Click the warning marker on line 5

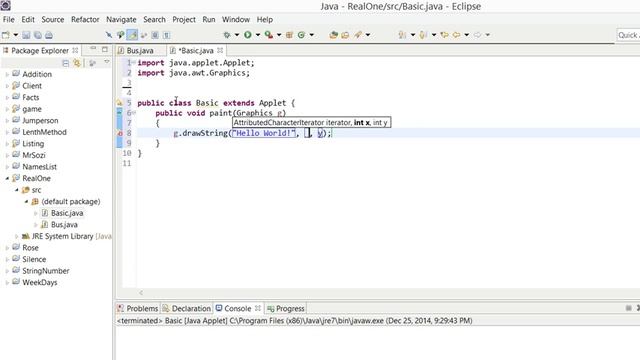tap(119, 103)
